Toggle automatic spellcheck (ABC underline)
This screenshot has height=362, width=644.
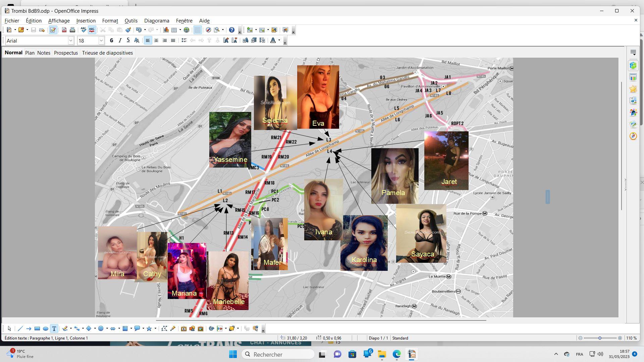pyautogui.click(x=92, y=30)
